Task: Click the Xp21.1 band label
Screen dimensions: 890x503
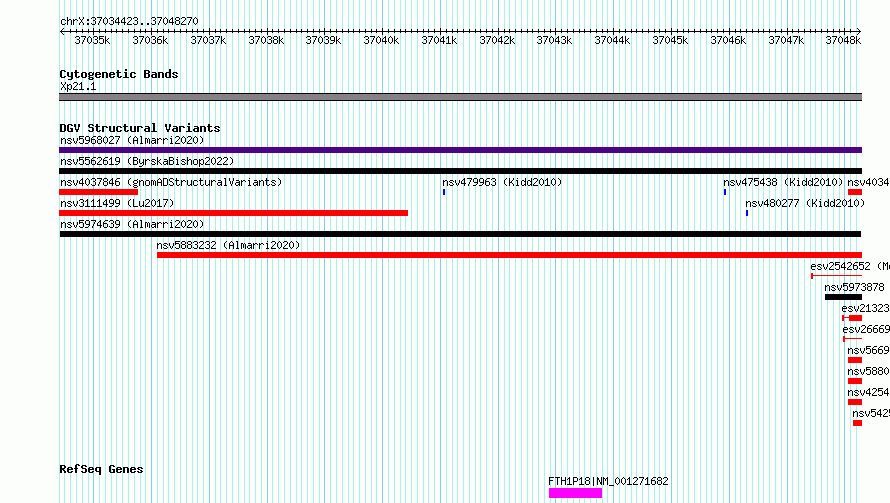Action: tap(78, 86)
